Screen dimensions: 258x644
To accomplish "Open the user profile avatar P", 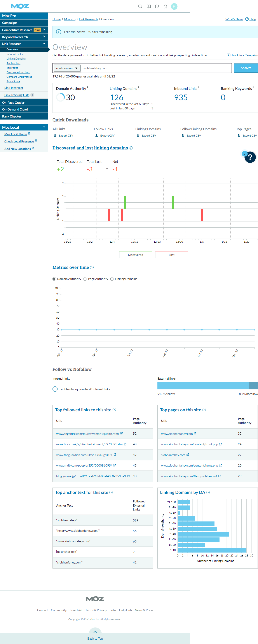I will pyautogui.click(x=174, y=7).
